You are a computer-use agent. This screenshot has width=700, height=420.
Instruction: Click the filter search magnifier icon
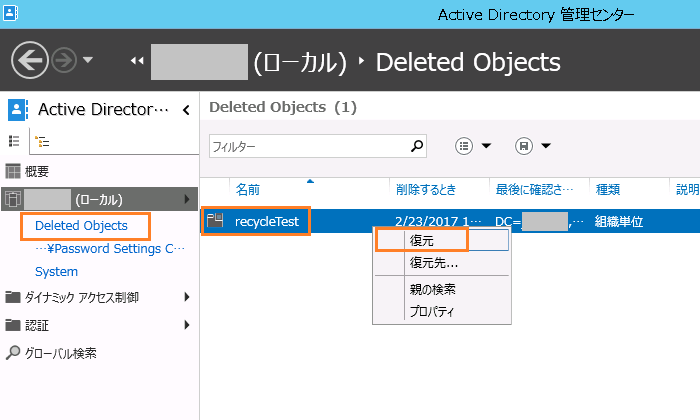click(417, 146)
